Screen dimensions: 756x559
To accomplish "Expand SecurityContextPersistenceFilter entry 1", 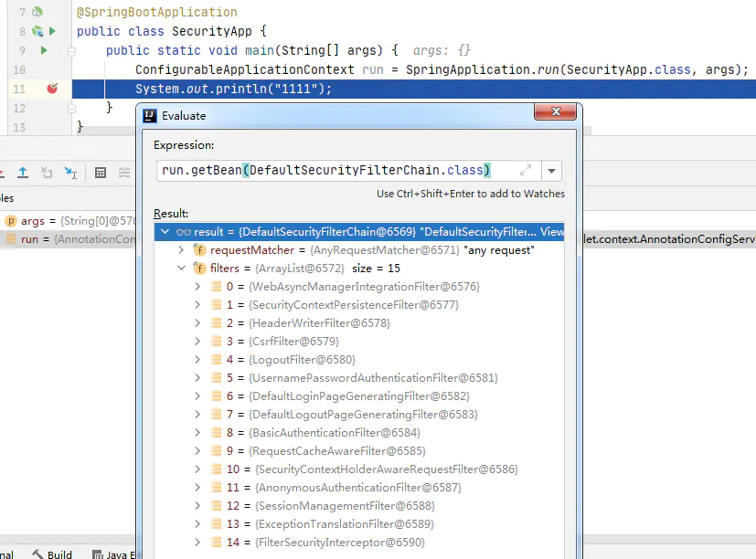I will point(197,305).
